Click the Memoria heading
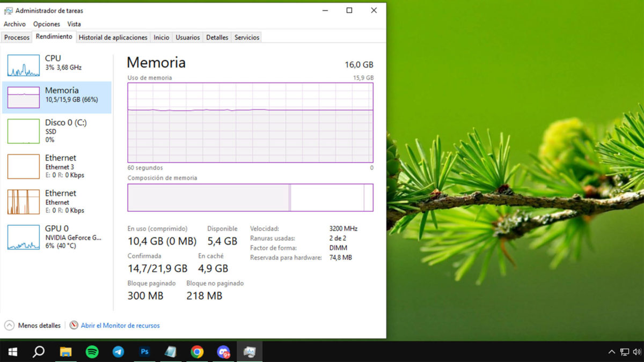Viewport: 644px width, 362px height. 156,62
